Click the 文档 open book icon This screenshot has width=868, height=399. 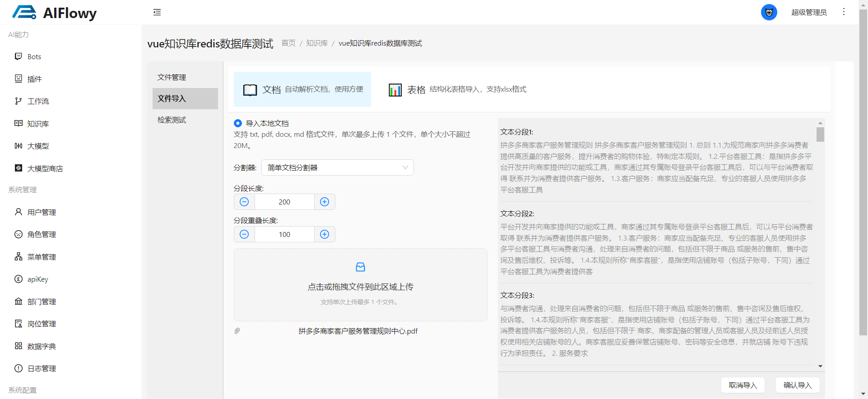coord(250,90)
